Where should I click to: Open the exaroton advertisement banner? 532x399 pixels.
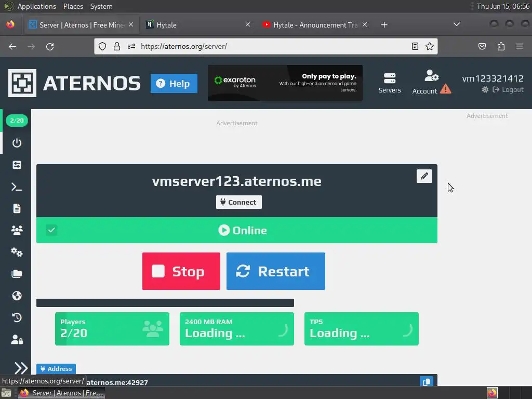285,83
